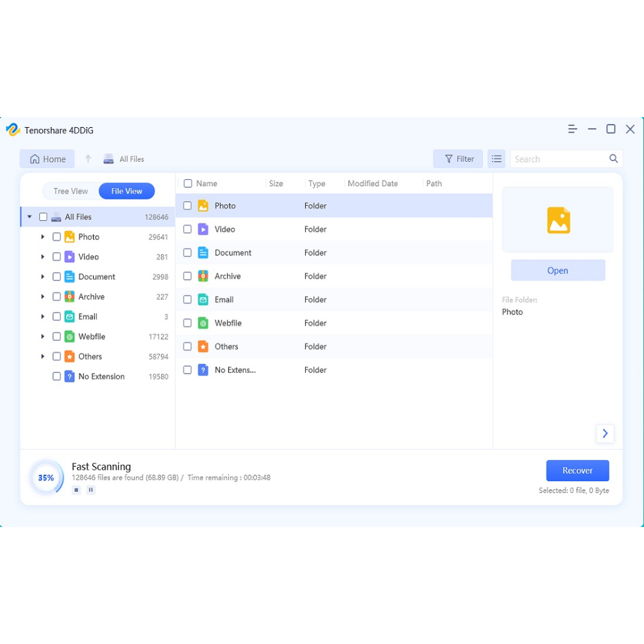Viewport: 644px width, 644px height.
Task: Click the Video folder icon in file list
Action: click(203, 230)
